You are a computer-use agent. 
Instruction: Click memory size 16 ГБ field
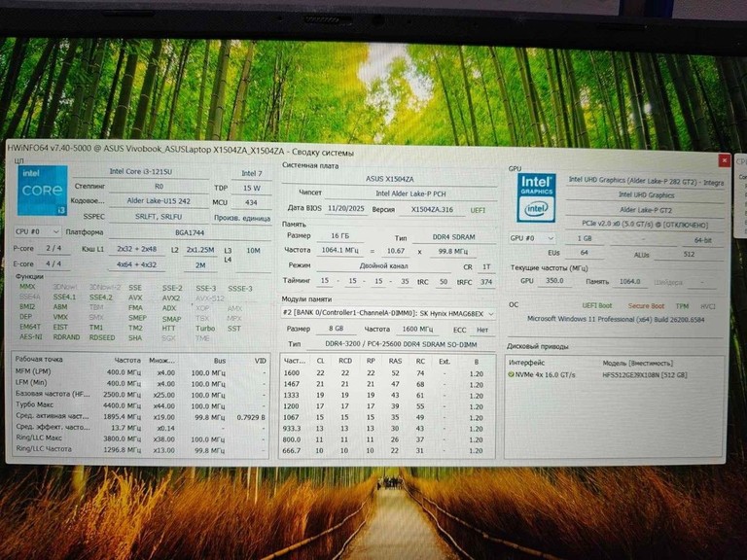(x=339, y=236)
